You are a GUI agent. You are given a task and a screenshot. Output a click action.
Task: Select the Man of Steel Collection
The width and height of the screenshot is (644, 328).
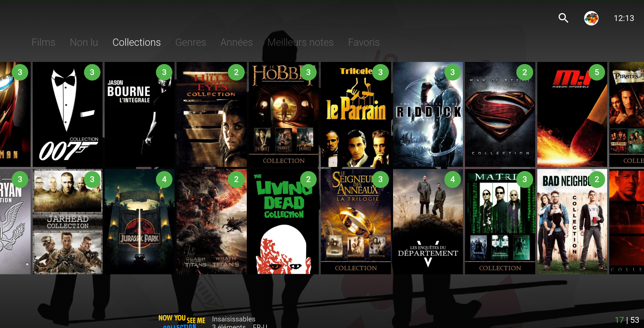pyautogui.click(x=500, y=115)
